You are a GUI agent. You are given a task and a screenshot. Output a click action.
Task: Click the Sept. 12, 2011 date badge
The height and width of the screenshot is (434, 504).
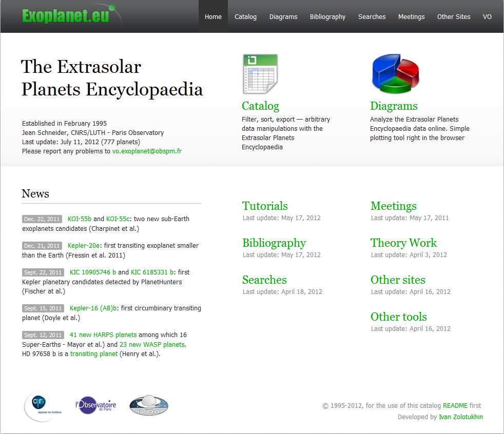pyautogui.click(x=43, y=335)
